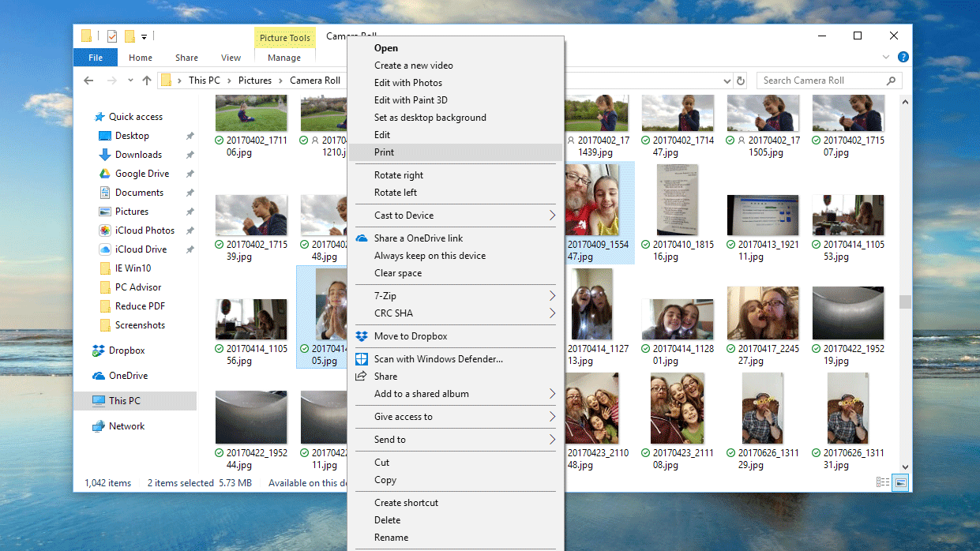
Task: Open Pictures in the navigation pane
Action: click(125, 212)
